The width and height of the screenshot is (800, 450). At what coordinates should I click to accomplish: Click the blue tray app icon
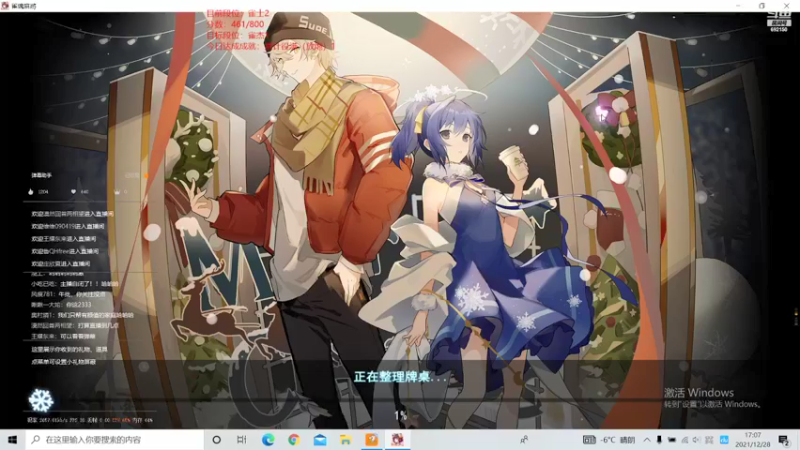pos(723,439)
